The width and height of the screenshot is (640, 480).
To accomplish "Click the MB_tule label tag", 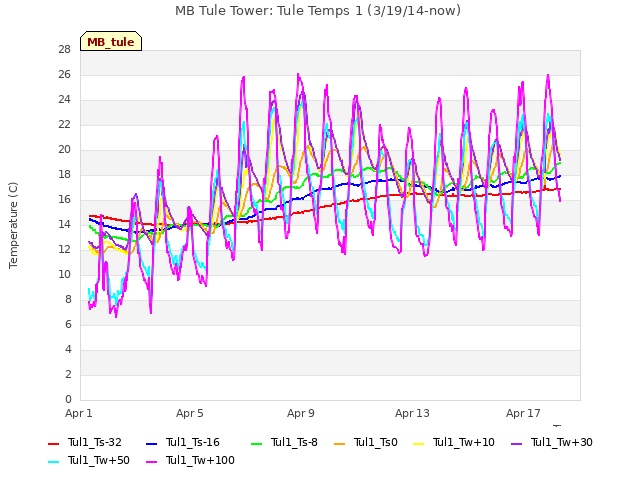I will click(x=111, y=41).
